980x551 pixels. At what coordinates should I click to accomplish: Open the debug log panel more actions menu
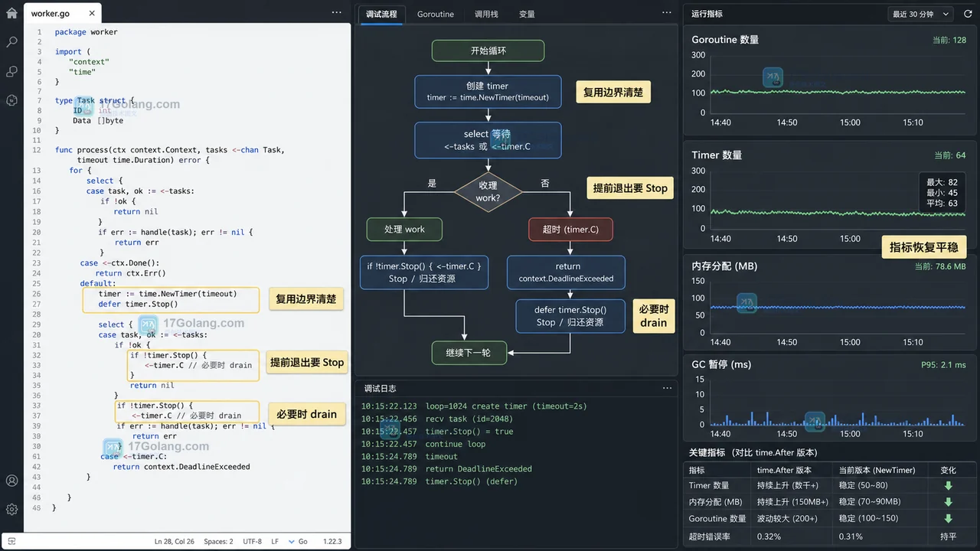coord(667,388)
